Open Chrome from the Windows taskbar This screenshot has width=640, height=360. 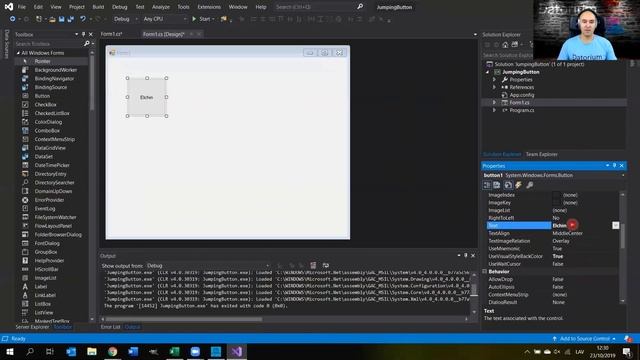point(113,351)
